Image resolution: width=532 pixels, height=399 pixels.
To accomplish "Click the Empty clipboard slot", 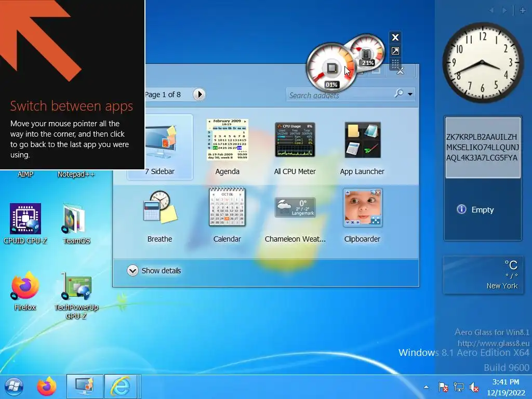I will click(483, 210).
